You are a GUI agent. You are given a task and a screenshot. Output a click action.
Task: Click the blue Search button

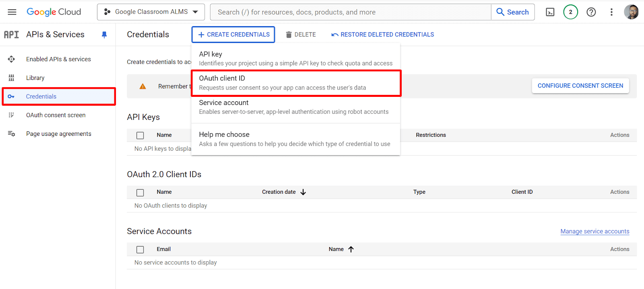[513, 12]
